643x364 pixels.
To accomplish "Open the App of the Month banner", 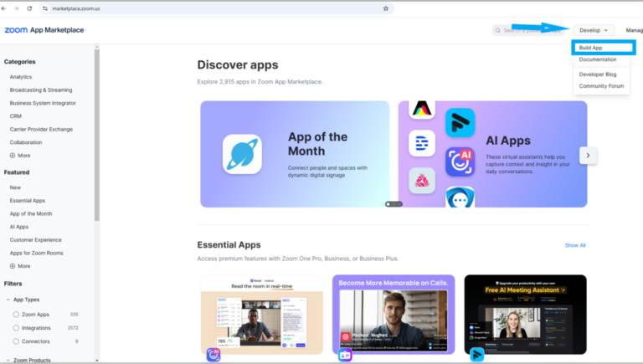I will 295,154.
